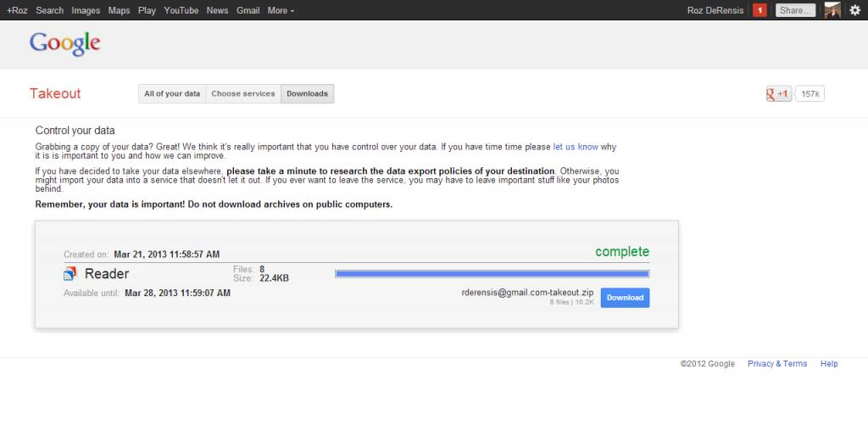This screenshot has width=868, height=431.
Task: Follow the 'let us know' link
Action: click(576, 147)
